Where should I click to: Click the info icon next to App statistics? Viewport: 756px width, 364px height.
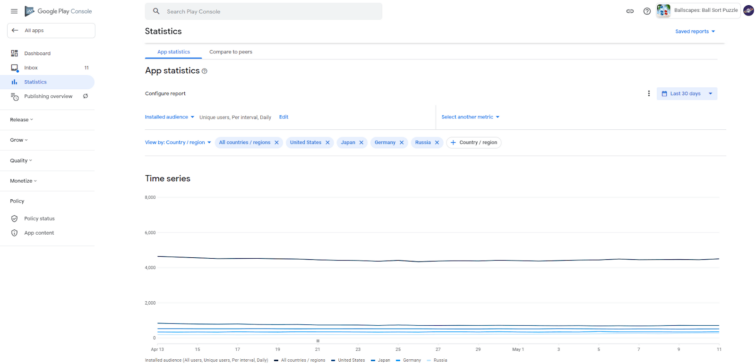point(204,71)
